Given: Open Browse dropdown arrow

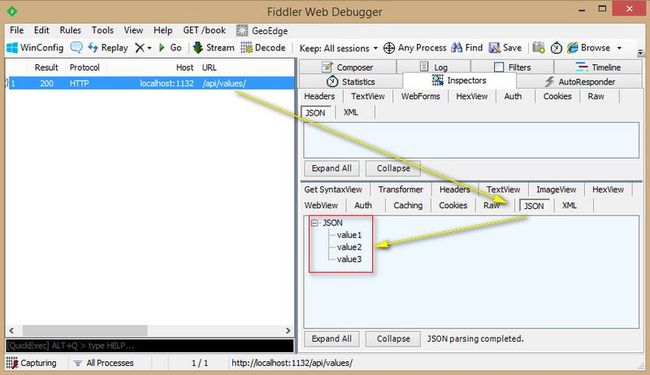Looking at the screenshot, I should (619, 48).
